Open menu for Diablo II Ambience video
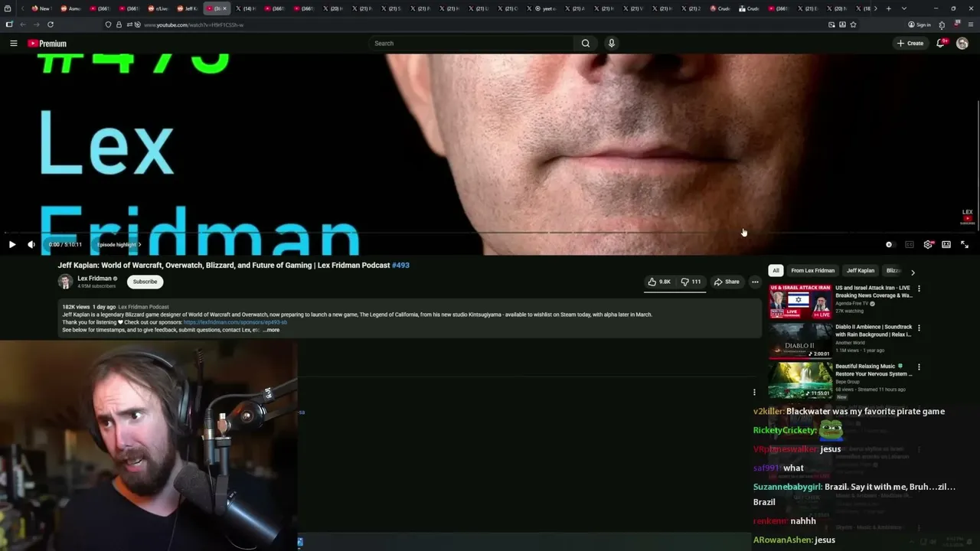Screen dimensions: 980x551 (x=919, y=328)
